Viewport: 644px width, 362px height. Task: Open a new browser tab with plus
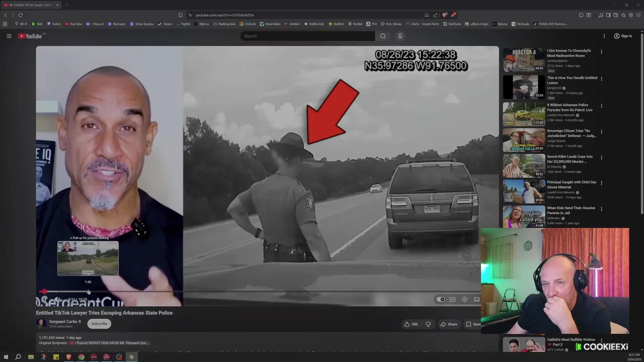point(67,5)
